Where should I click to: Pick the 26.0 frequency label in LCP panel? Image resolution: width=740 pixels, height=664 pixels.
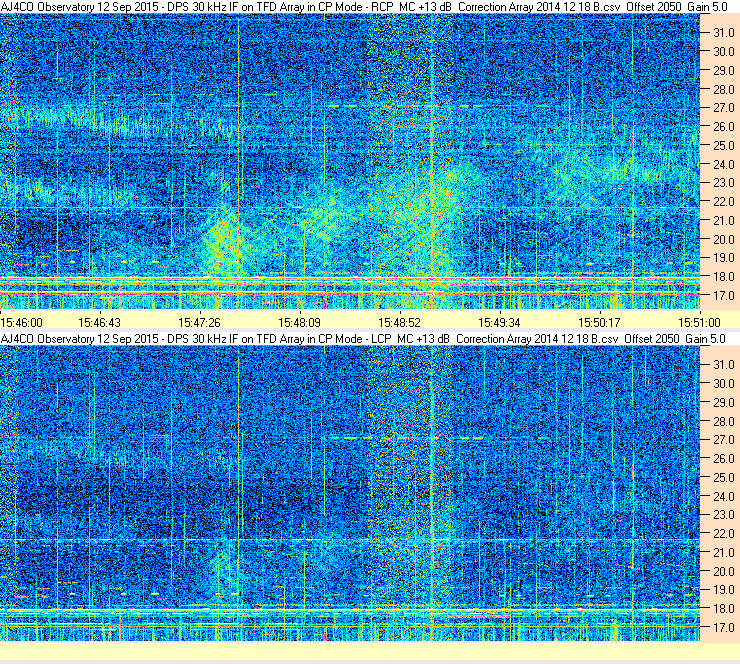[724, 459]
